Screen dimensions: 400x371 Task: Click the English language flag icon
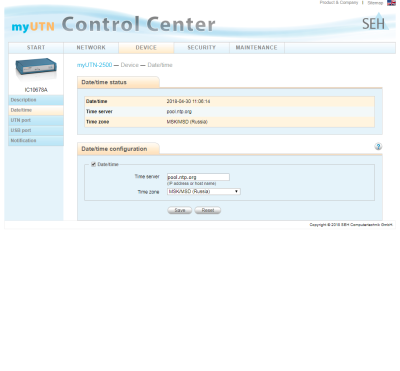pyautogui.click(x=391, y=3)
